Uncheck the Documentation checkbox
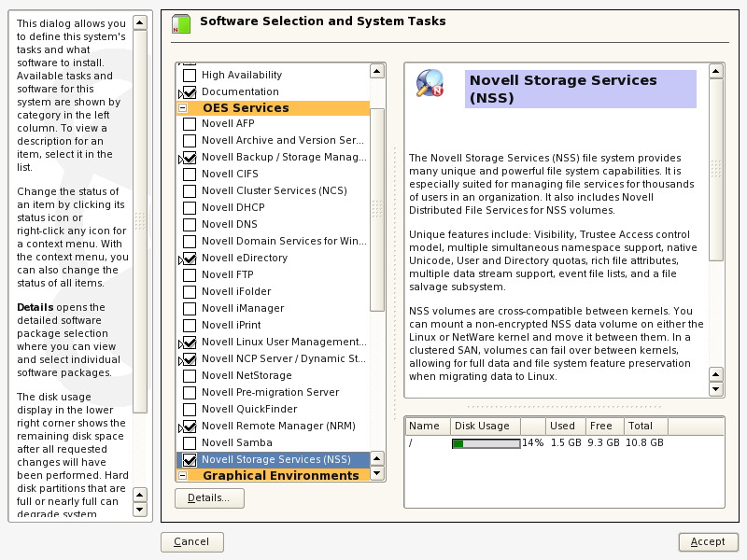The image size is (747, 560). point(190,91)
